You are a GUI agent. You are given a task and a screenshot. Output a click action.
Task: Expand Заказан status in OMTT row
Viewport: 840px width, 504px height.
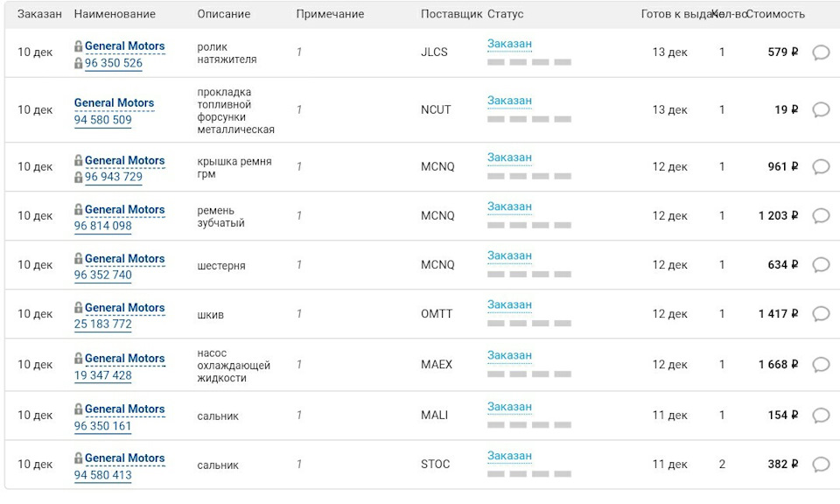click(509, 304)
